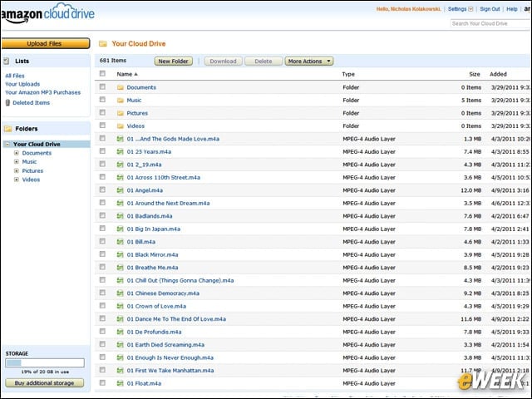Open the Help link
The image size is (532, 399).
pyautogui.click(x=512, y=9)
